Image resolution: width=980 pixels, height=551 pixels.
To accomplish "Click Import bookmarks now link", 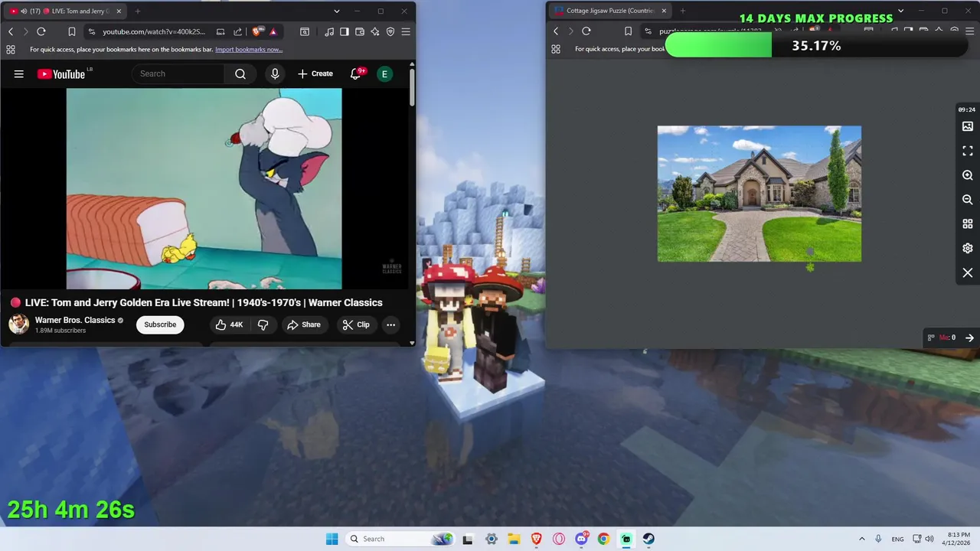I will tap(249, 49).
